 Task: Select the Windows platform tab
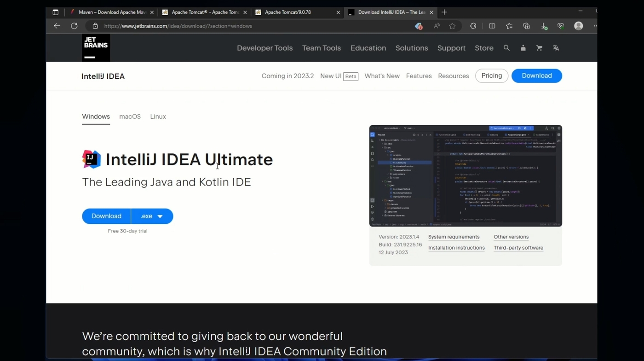tap(96, 116)
